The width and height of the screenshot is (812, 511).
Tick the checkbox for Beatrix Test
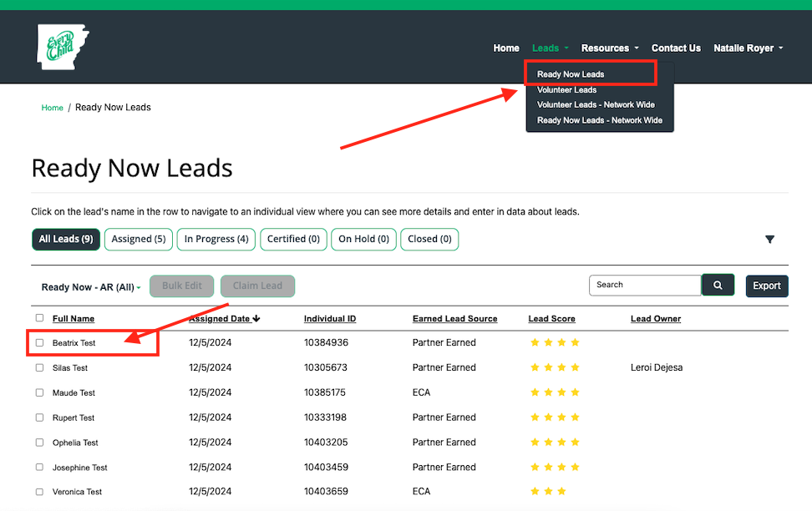coord(39,342)
